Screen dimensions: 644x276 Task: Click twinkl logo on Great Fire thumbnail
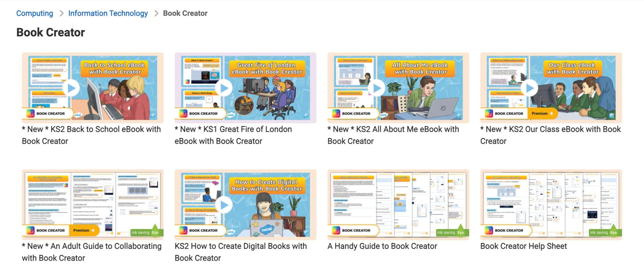[x=231, y=115]
